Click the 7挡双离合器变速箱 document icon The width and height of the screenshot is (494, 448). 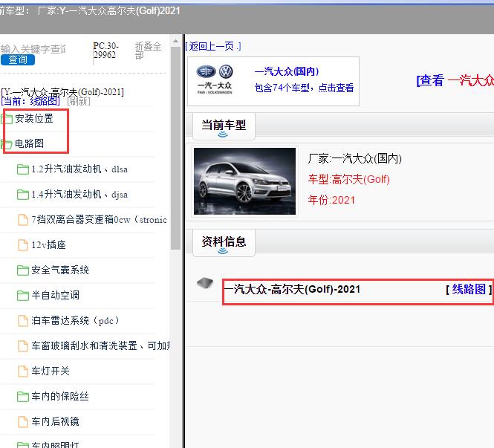point(23,220)
